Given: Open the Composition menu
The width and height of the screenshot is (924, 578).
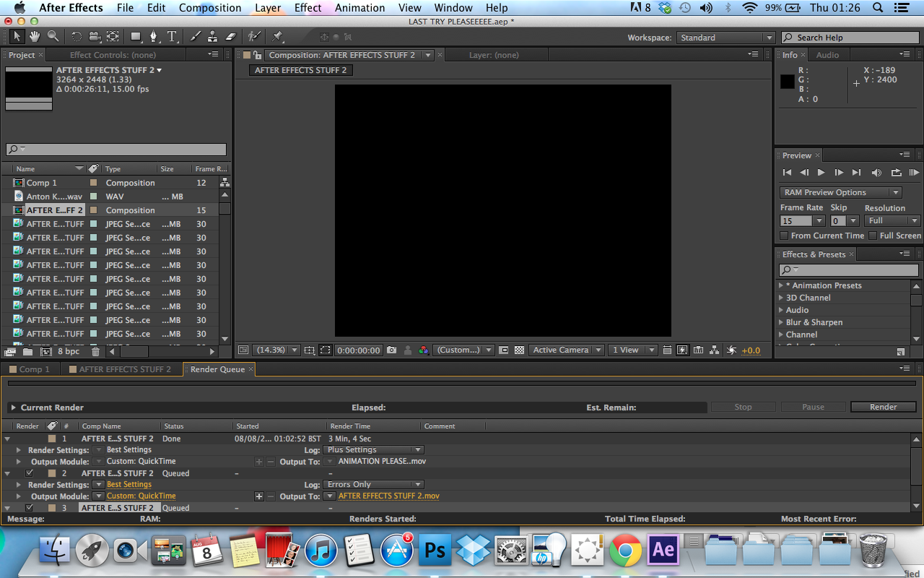Looking at the screenshot, I should coord(210,8).
